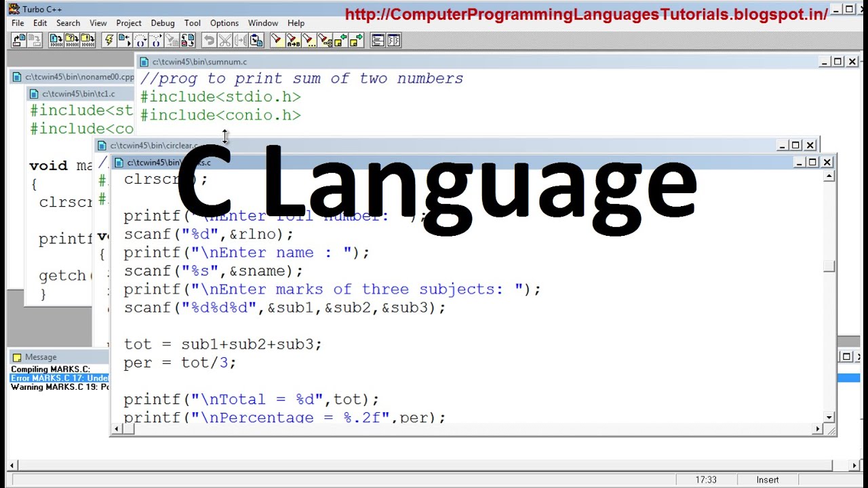Viewport: 868px width, 488px height.
Task: Click the Step into debug icon
Action: coord(155,41)
